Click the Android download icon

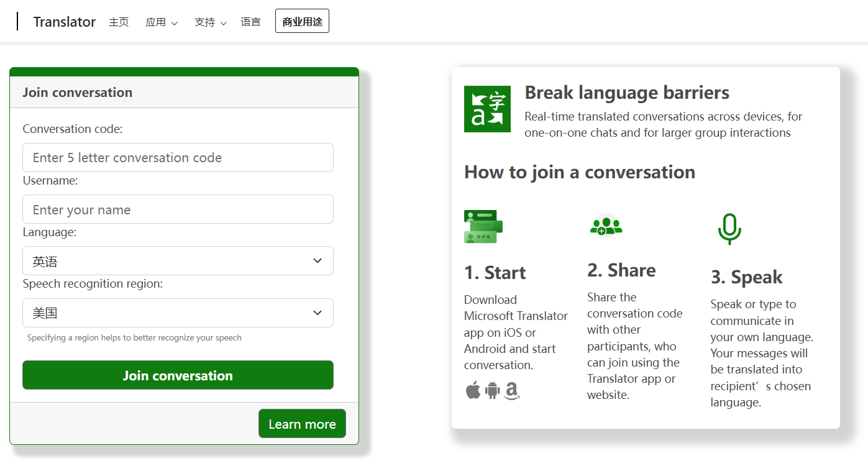pos(493,390)
